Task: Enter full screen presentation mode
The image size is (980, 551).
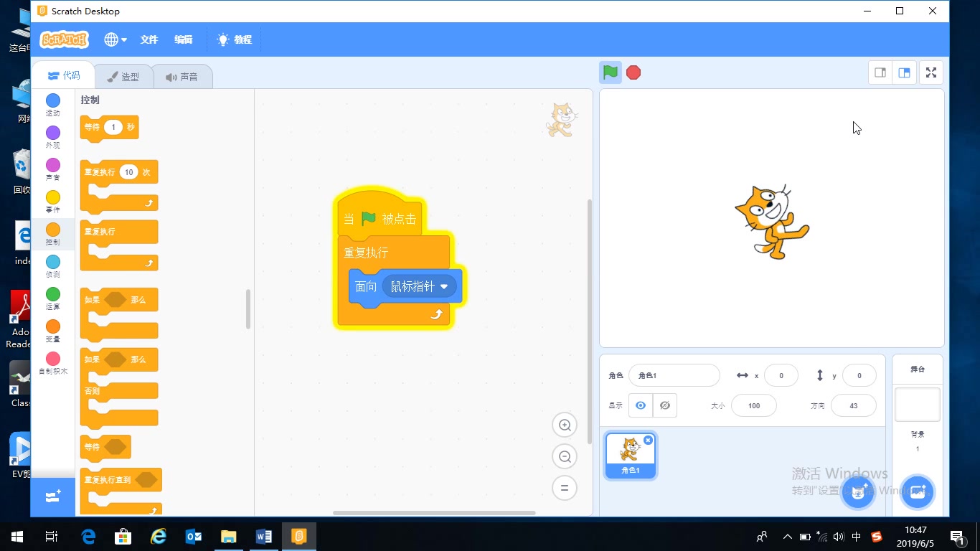Action: 930,72
